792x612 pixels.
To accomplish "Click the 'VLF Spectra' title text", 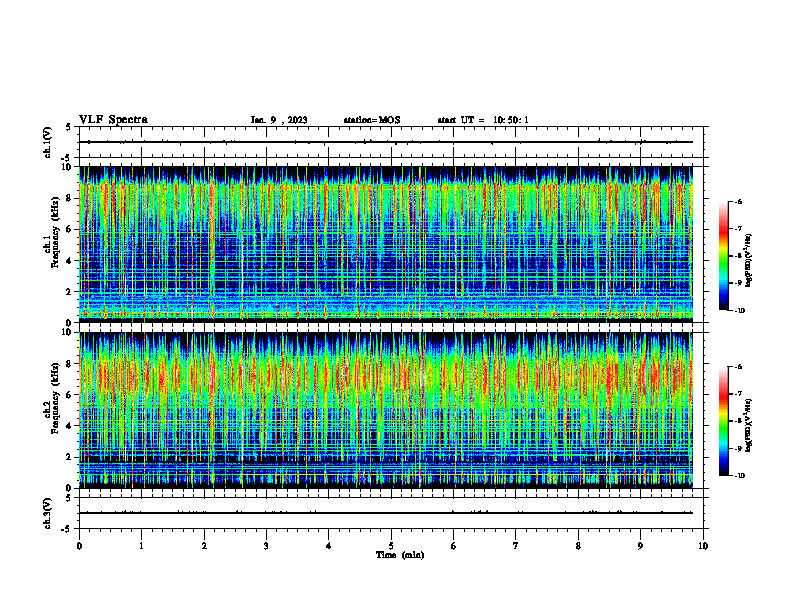I will pyautogui.click(x=114, y=120).
